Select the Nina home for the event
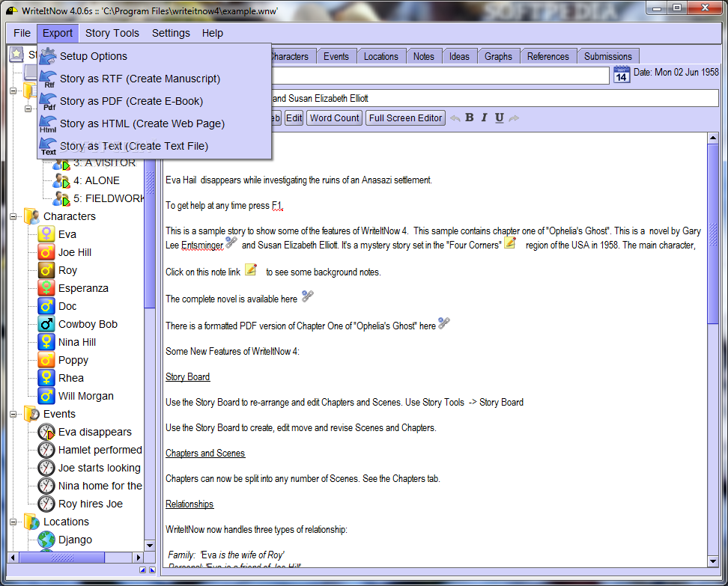This screenshot has height=586, width=728. [100, 486]
